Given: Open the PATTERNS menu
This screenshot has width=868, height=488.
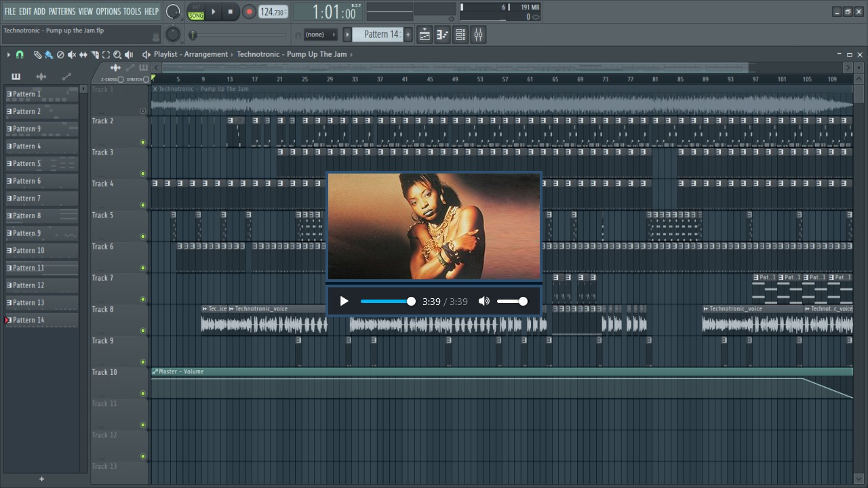Looking at the screenshot, I should pos(62,12).
